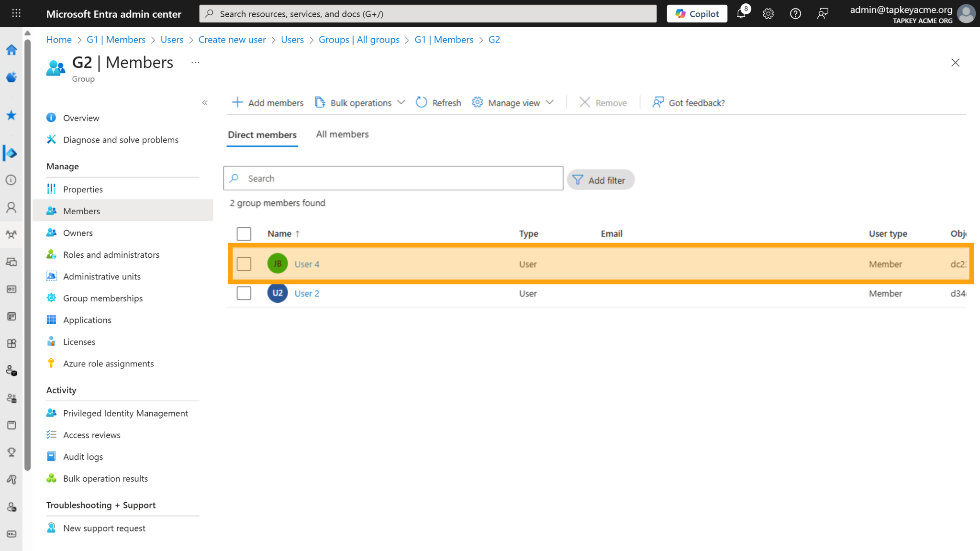Click the Refresh toolbar icon
Screen dimensions: 980x551
point(421,102)
